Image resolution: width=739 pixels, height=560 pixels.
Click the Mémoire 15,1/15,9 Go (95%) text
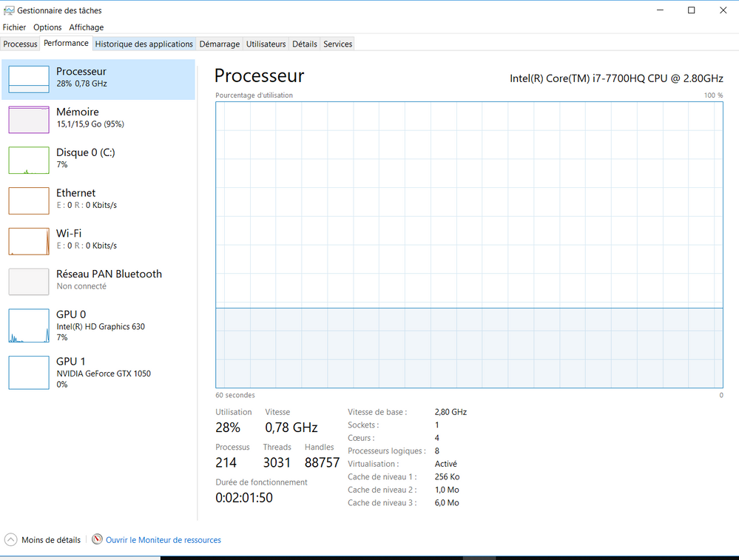coord(90,124)
